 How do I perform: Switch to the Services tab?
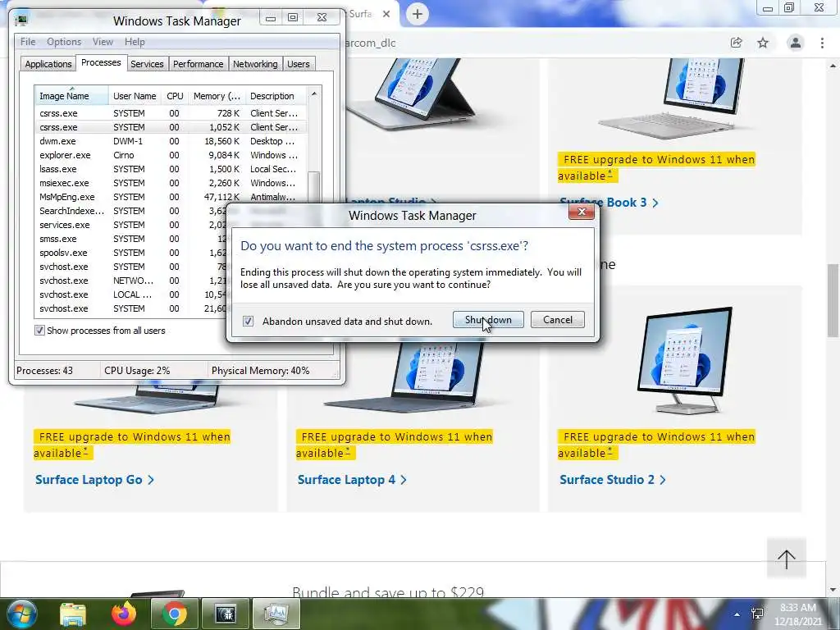[x=147, y=64]
